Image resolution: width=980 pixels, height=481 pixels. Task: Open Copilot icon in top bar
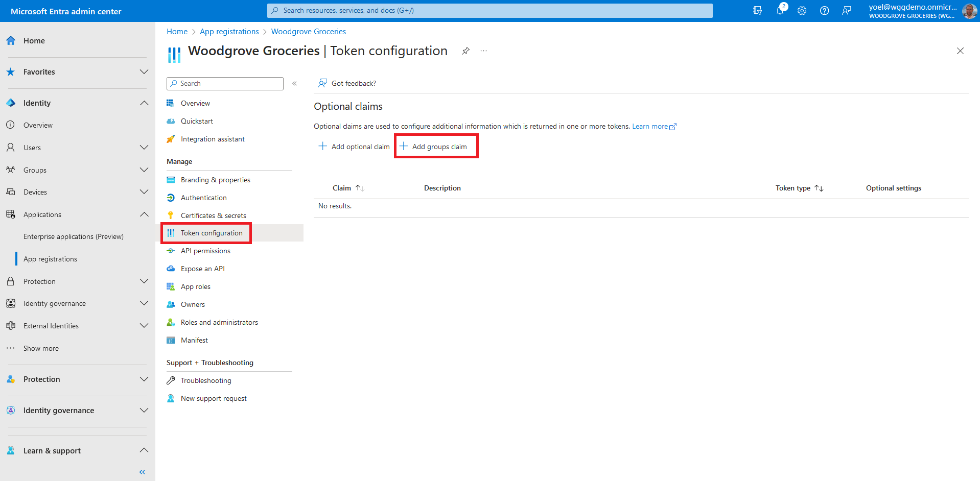757,11
